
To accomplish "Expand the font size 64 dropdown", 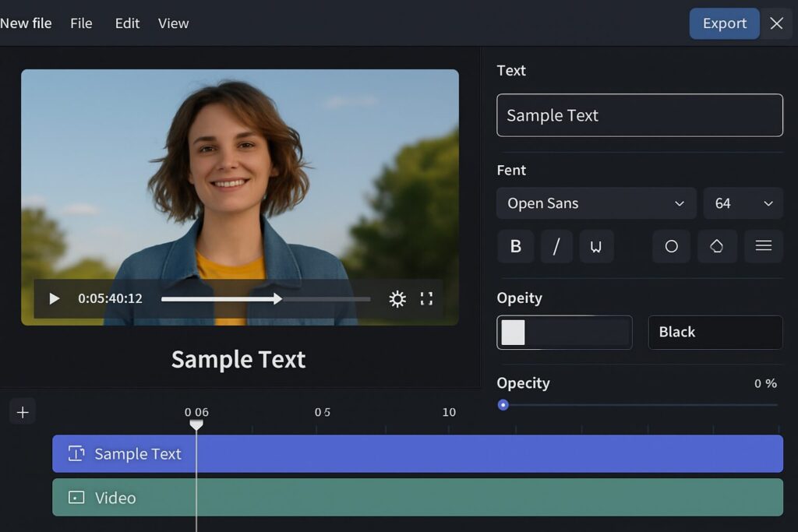I will 743,203.
